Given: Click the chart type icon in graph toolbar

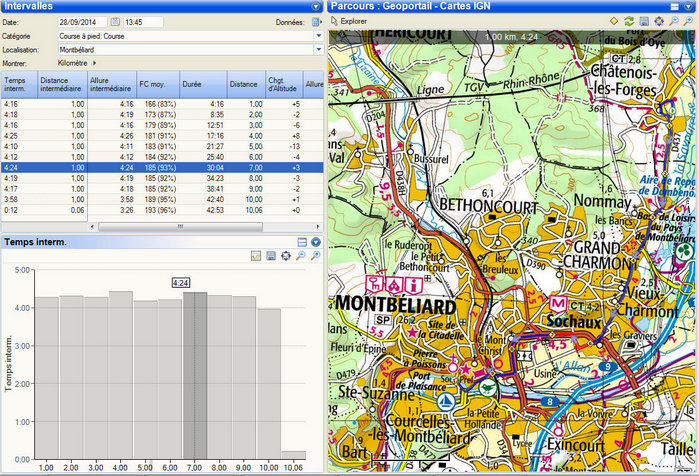Looking at the screenshot, I should tap(256, 255).
